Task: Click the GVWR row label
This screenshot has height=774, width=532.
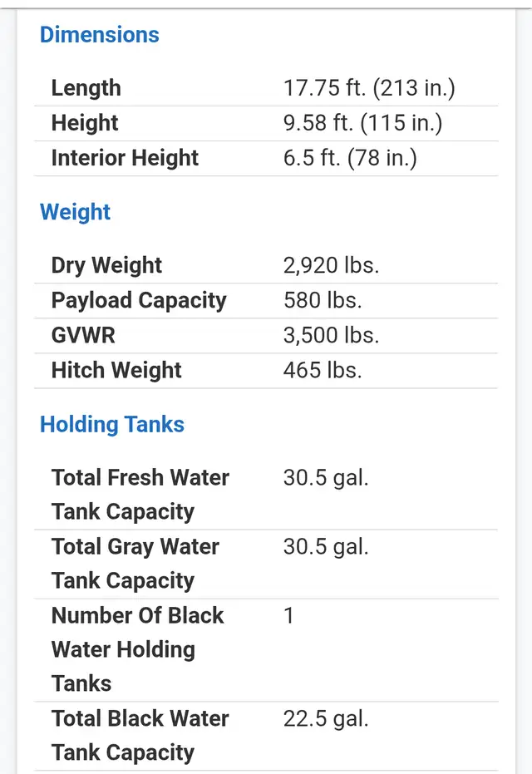Action: tap(83, 336)
